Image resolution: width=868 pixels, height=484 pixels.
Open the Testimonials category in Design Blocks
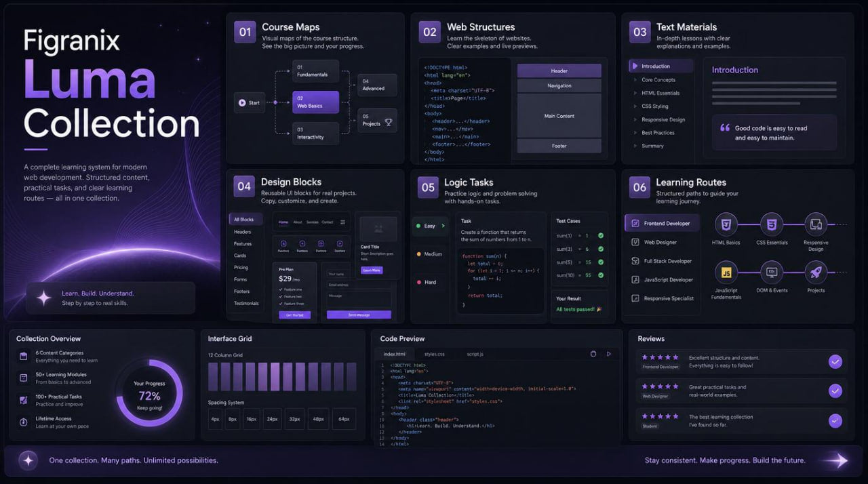(x=246, y=303)
